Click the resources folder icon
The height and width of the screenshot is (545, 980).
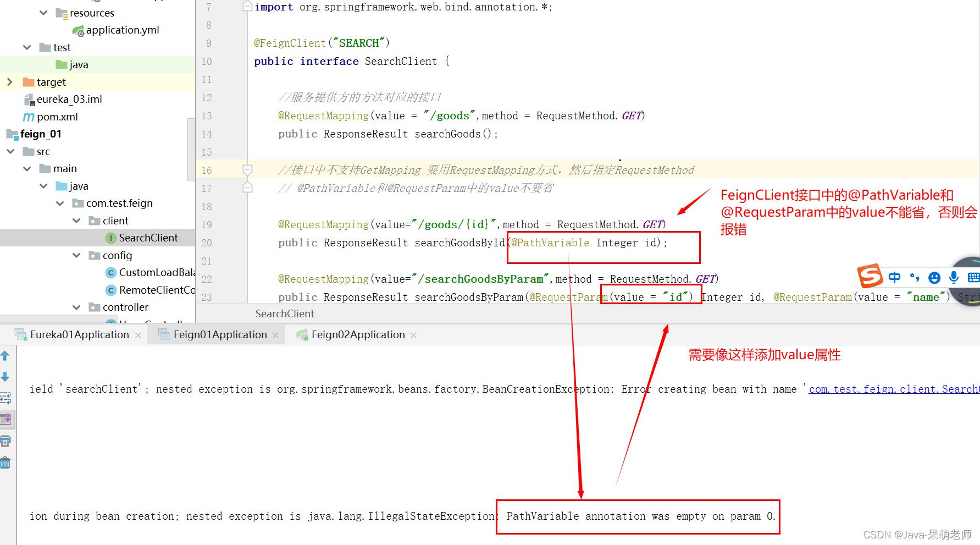pyautogui.click(x=62, y=13)
